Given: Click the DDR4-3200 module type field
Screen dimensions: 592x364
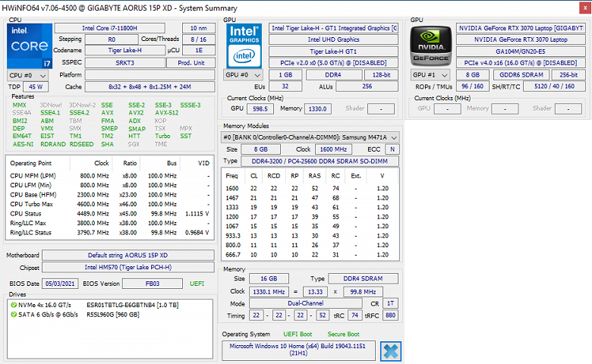Looking at the screenshot, I should click(x=320, y=162).
